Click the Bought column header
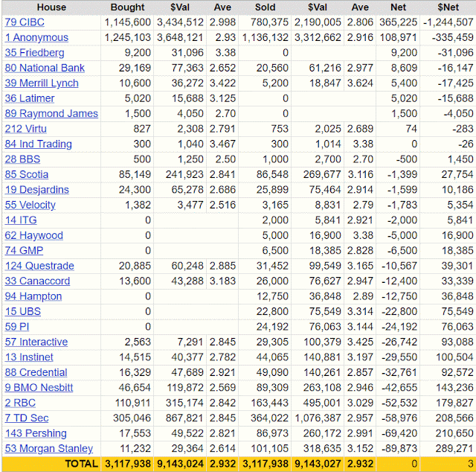The image size is (476, 472). click(127, 7)
